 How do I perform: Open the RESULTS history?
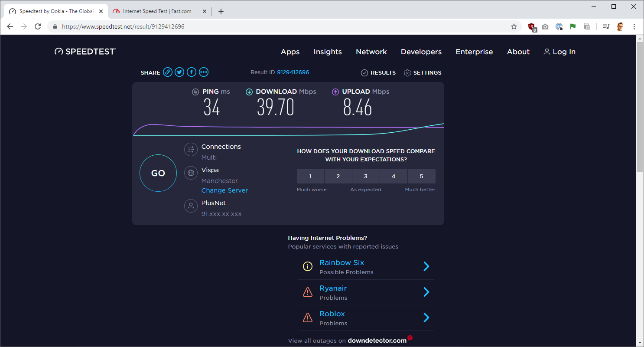(378, 73)
